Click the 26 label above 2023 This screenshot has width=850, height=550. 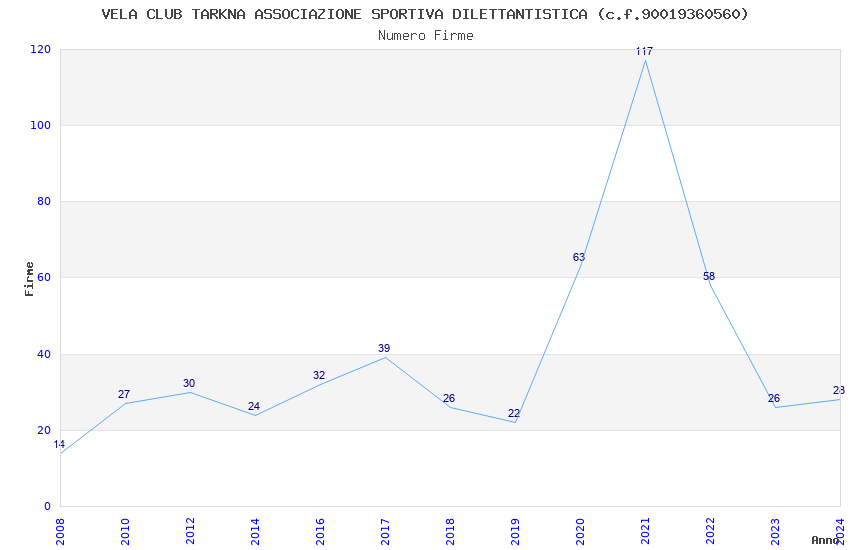tap(774, 398)
